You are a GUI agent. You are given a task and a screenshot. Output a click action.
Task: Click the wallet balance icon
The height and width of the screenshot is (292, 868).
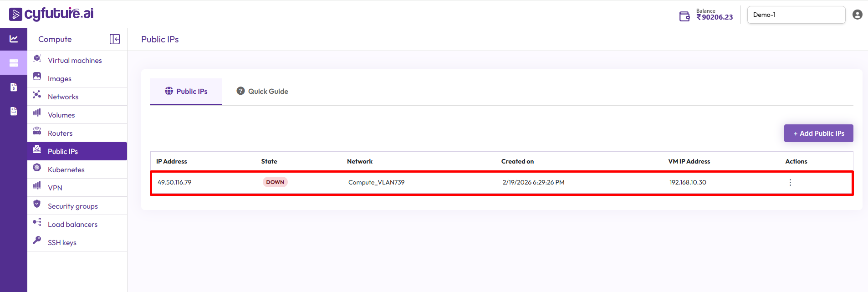pos(684,16)
